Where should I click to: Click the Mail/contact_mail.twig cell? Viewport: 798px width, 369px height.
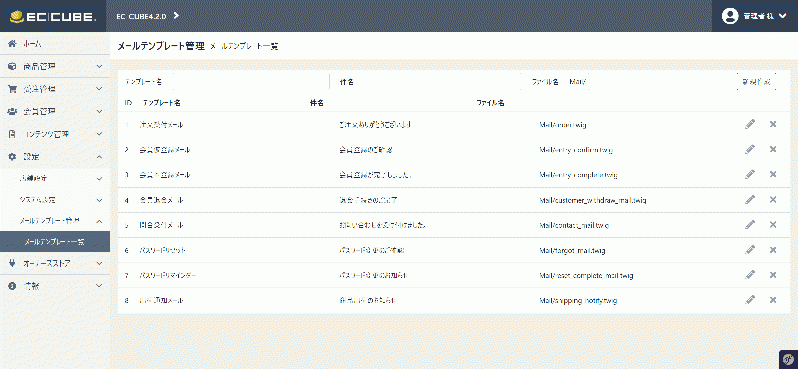574,225
